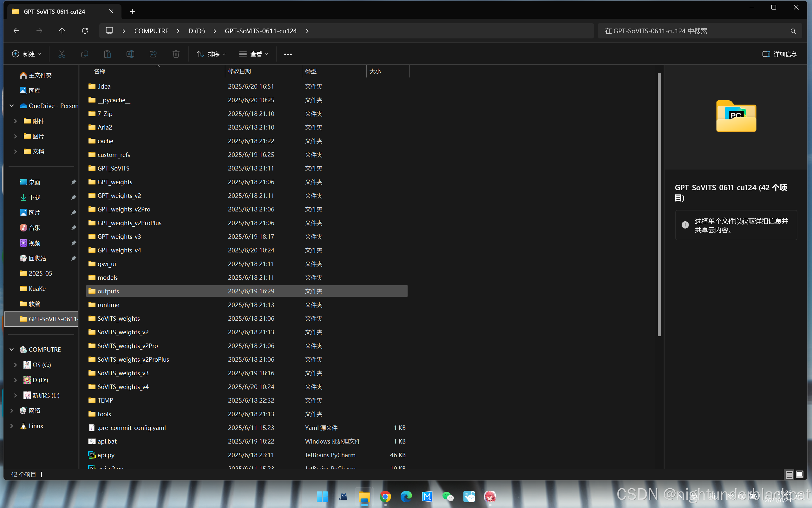Expand the 附件 folder node
812x508 pixels.
tap(16, 121)
